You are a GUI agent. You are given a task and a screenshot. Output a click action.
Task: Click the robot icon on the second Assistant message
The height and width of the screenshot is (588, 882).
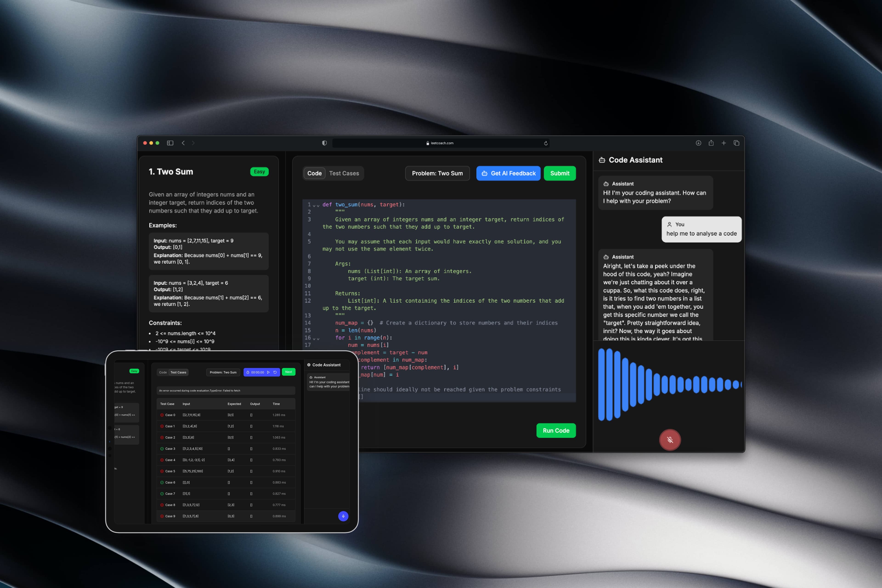point(606,257)
